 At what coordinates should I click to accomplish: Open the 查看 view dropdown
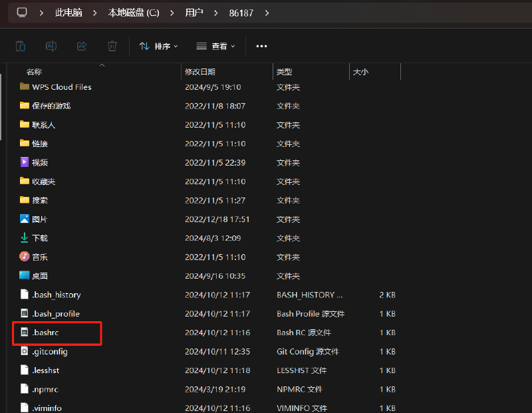pos(215,46)
